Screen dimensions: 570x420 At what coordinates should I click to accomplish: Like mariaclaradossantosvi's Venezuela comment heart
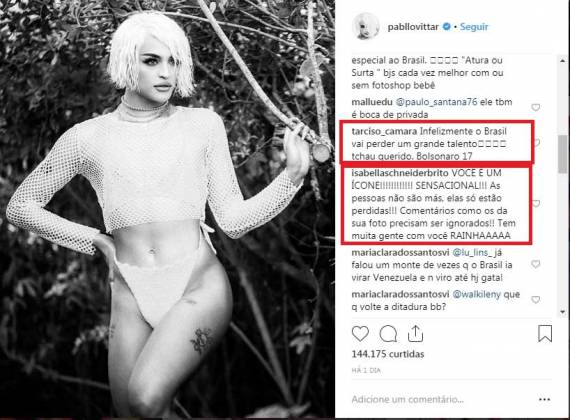(535, 264)
